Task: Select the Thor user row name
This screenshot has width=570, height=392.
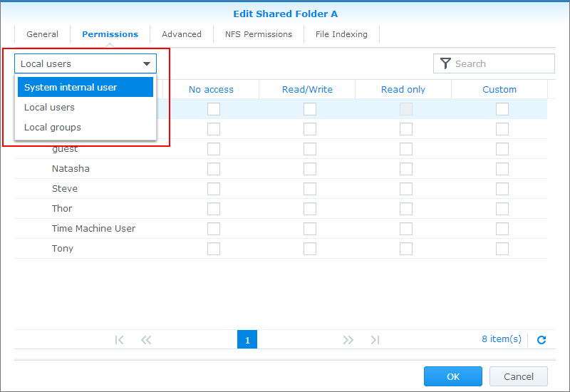Action: pyautogui.click(x=62, y=209)
